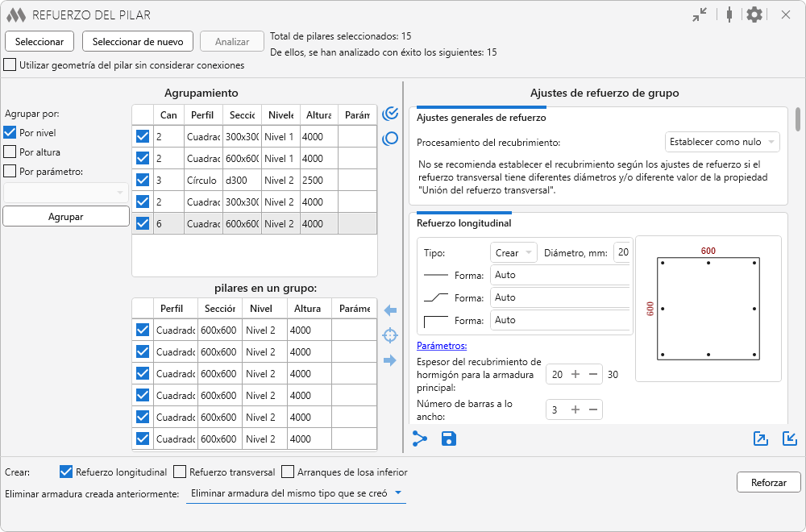This screenshot has height=532, width=806.
Task: Click the left arrow between panels
Action: [390, 310]
